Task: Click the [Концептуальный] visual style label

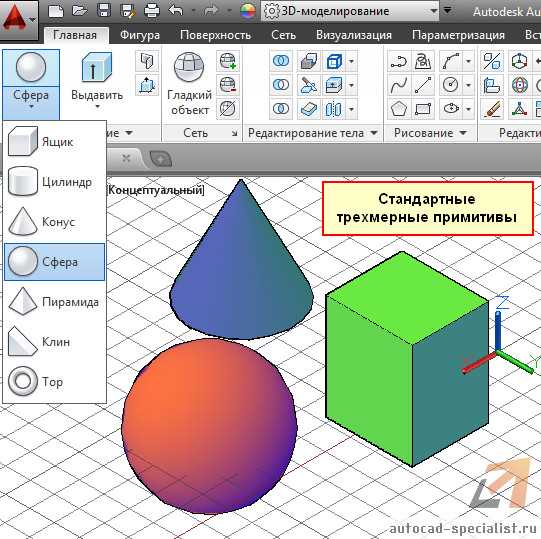Action: tap(155, 190)
